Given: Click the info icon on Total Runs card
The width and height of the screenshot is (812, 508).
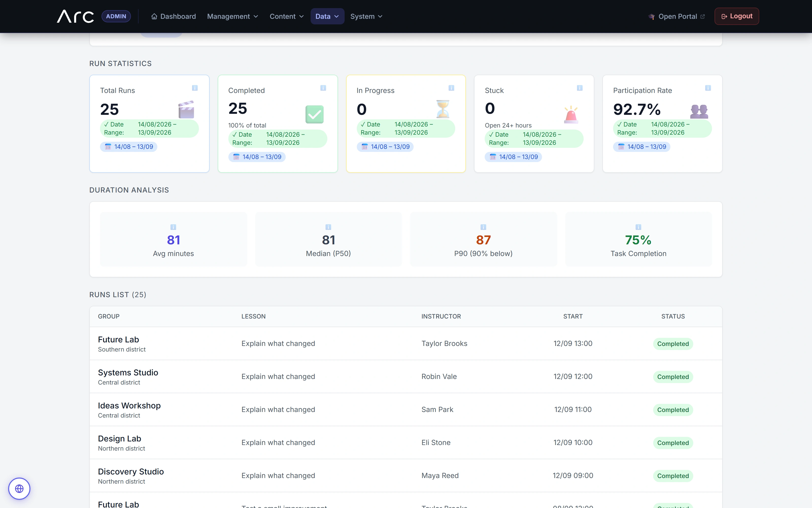Looking at the screenshot, I should (x=195, y=88).
